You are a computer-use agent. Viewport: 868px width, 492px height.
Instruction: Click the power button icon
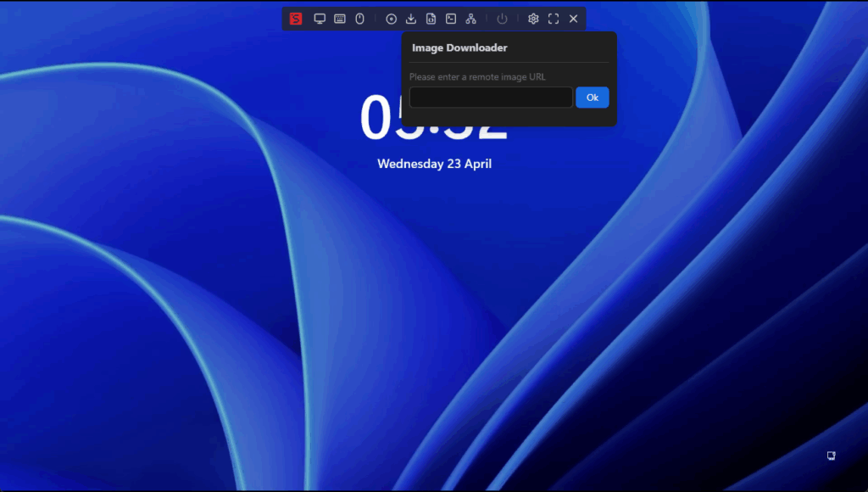tap(503, 19)
